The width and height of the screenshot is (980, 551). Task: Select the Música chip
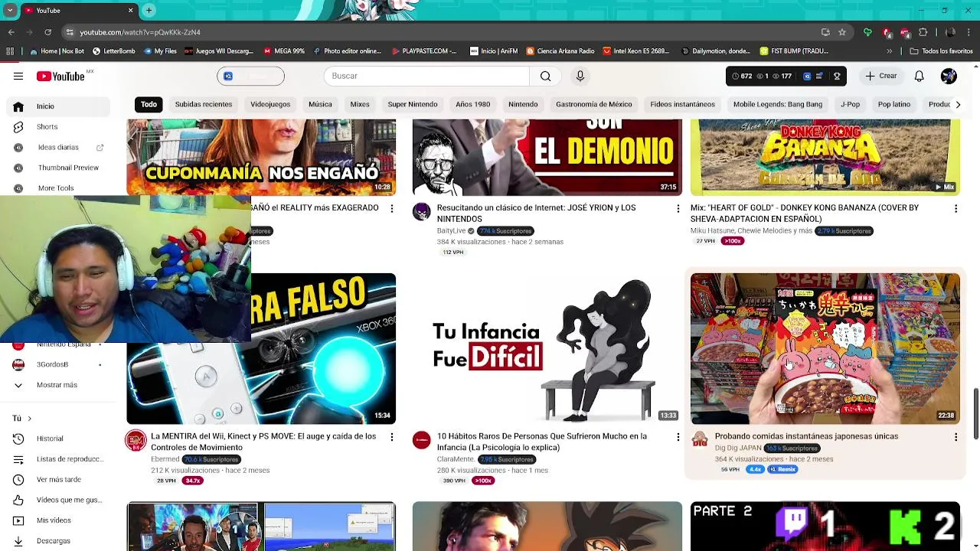(320, 104)
